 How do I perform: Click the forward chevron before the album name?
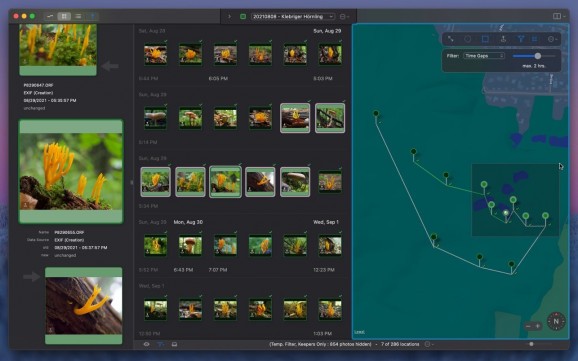[x=229, y=17]
